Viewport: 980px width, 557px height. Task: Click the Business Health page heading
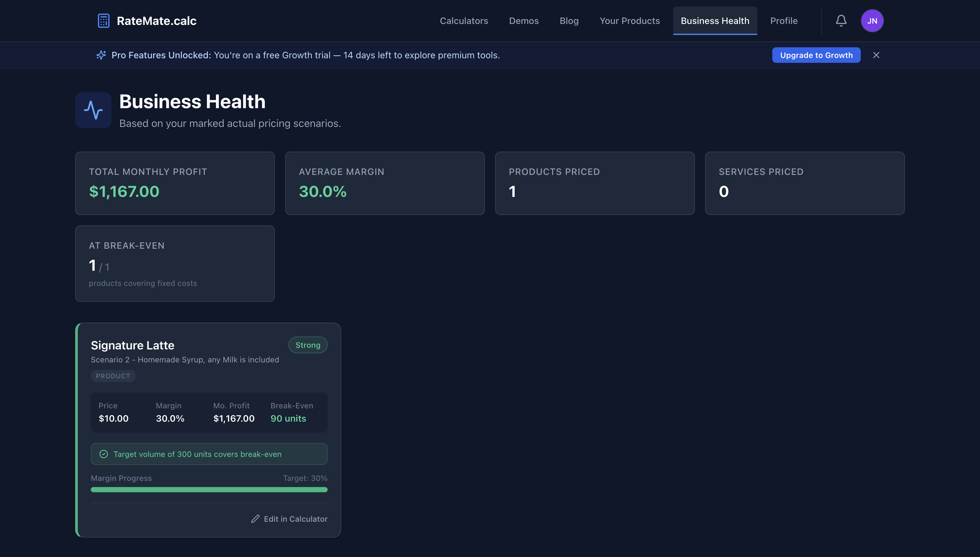(192, 102)
